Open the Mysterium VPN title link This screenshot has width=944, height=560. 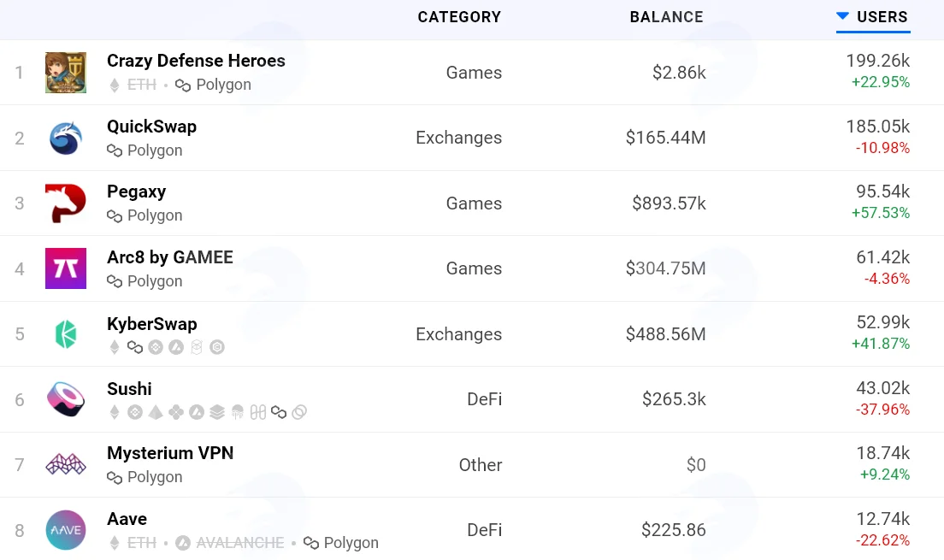coord(170,453)
